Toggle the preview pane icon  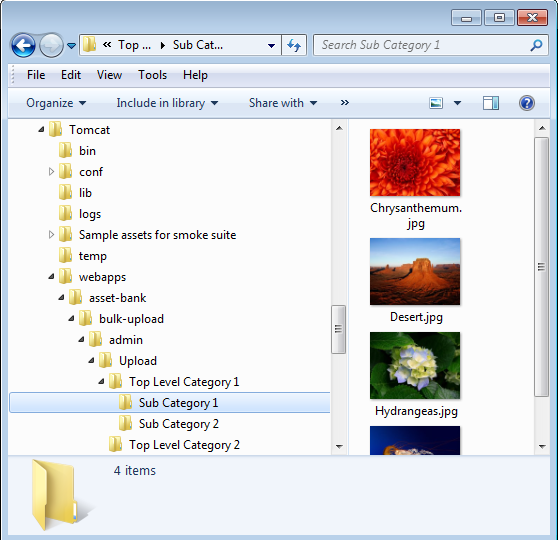491,103
